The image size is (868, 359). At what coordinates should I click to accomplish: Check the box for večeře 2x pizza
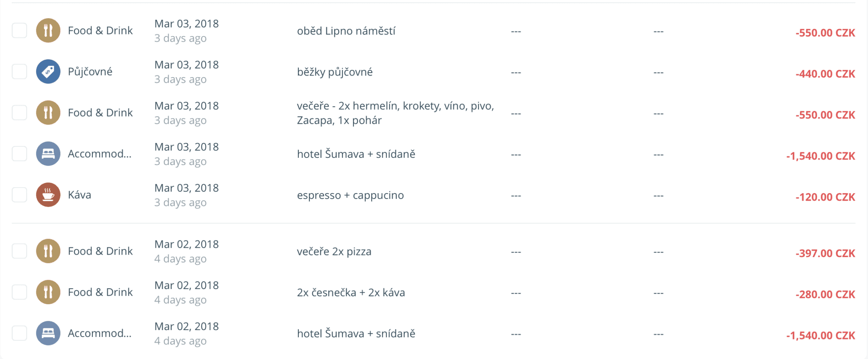19,251
